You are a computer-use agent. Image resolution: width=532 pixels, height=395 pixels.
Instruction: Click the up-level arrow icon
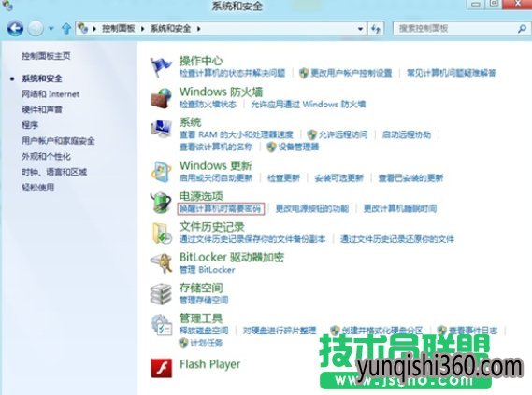pos(66,28)
